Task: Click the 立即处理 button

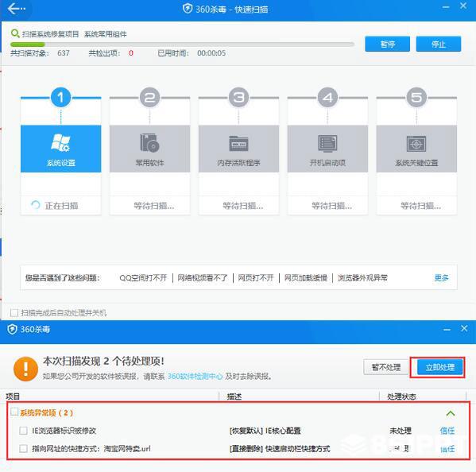Action: 440,367
